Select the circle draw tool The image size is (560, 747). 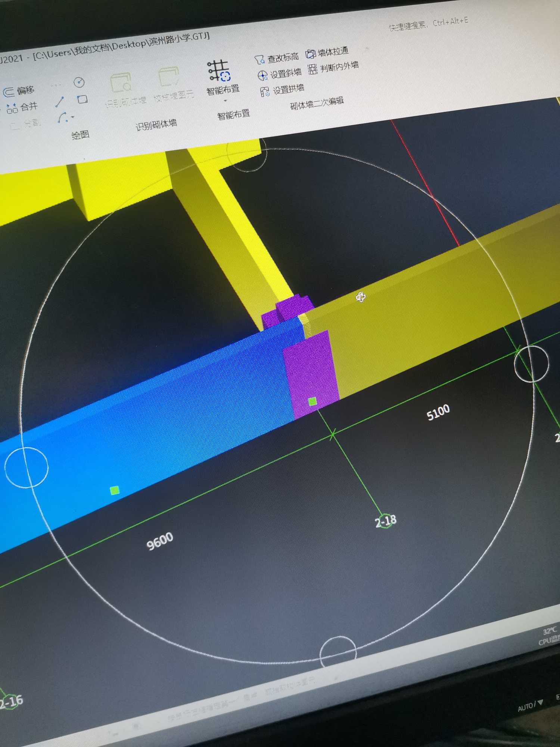pyautogui.click(x=79, y=82)
